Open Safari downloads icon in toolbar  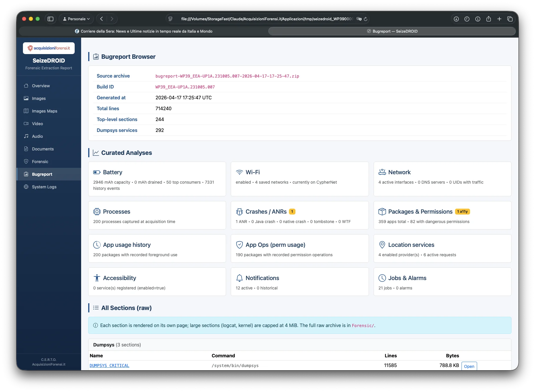pyautogui.click(x=456, y=19)
